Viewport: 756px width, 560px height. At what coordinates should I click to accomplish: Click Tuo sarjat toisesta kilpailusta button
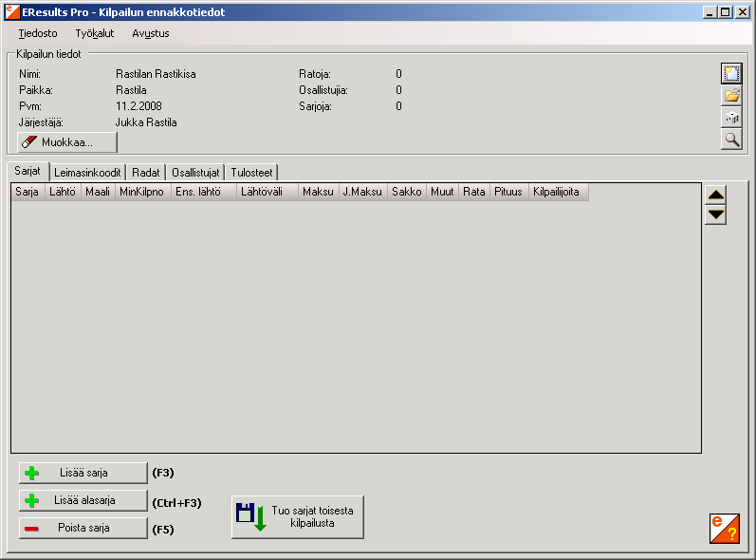tap(298, 516)
